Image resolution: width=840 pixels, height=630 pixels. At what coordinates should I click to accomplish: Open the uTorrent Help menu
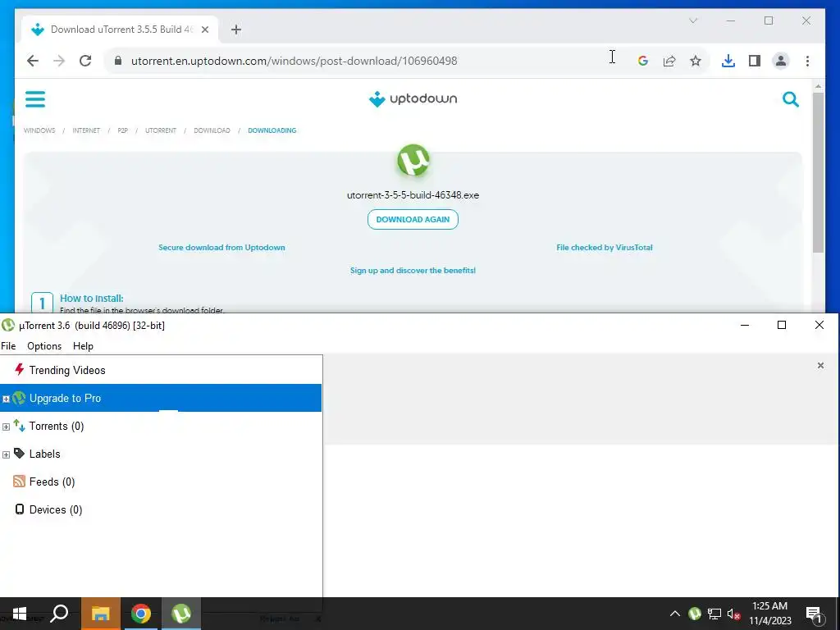point(83,346)
